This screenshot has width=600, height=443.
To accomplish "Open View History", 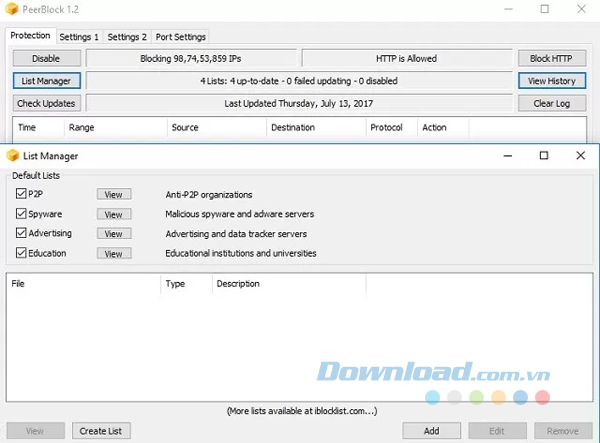I will click(551, 81).
